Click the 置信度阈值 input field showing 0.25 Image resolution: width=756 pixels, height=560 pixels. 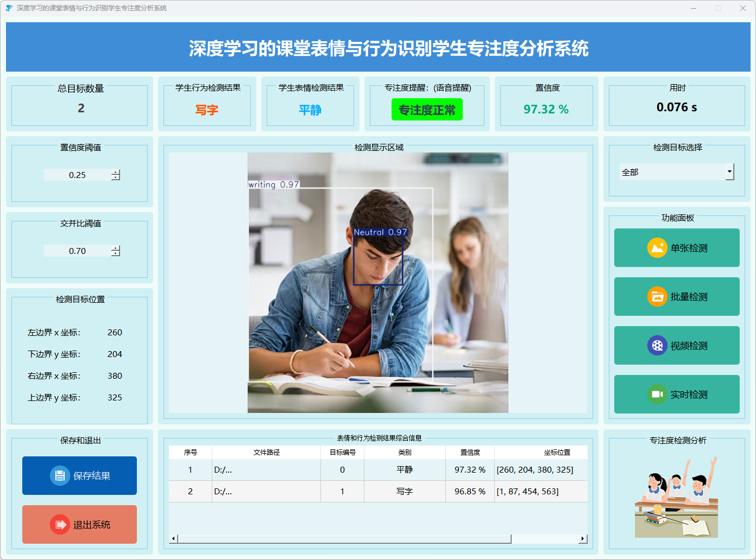(x=77, y=175)
